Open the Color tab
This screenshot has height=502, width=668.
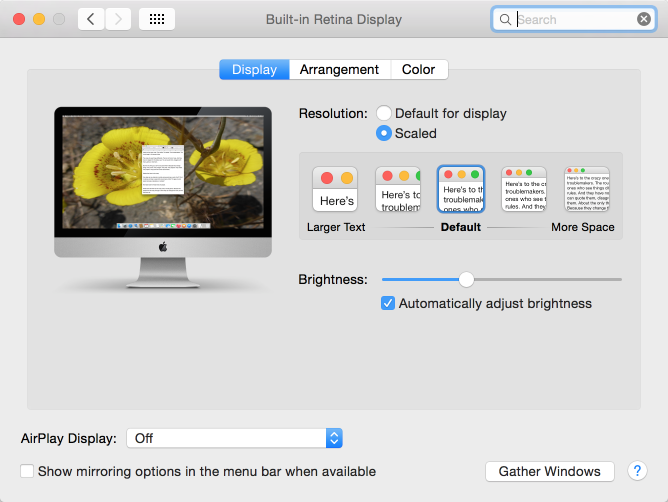pyautogui.click(x=419, y=69)
